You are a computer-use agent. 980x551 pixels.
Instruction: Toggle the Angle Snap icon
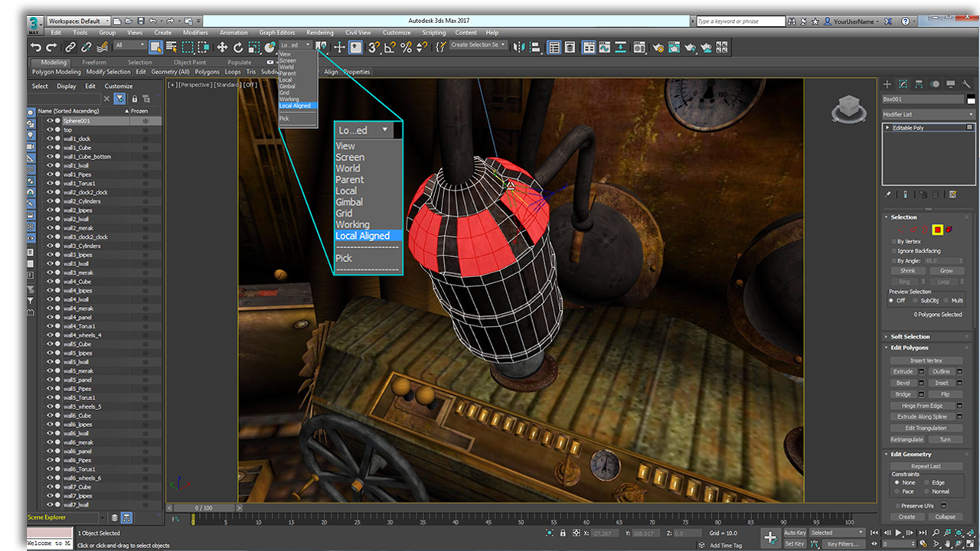coord(390,47)
